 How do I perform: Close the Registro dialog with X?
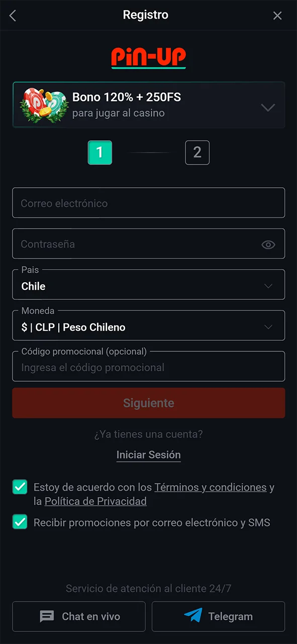(x=277, y=16)
